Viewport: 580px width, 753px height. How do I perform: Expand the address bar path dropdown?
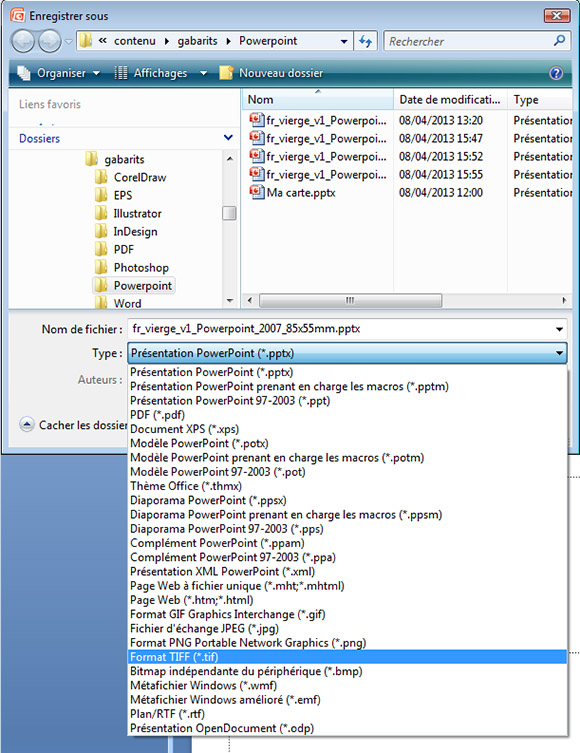pos(344,42)
